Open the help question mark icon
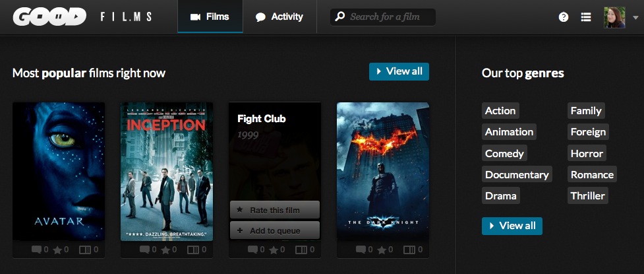The image size is (644, 274). (x=564, y=17)
